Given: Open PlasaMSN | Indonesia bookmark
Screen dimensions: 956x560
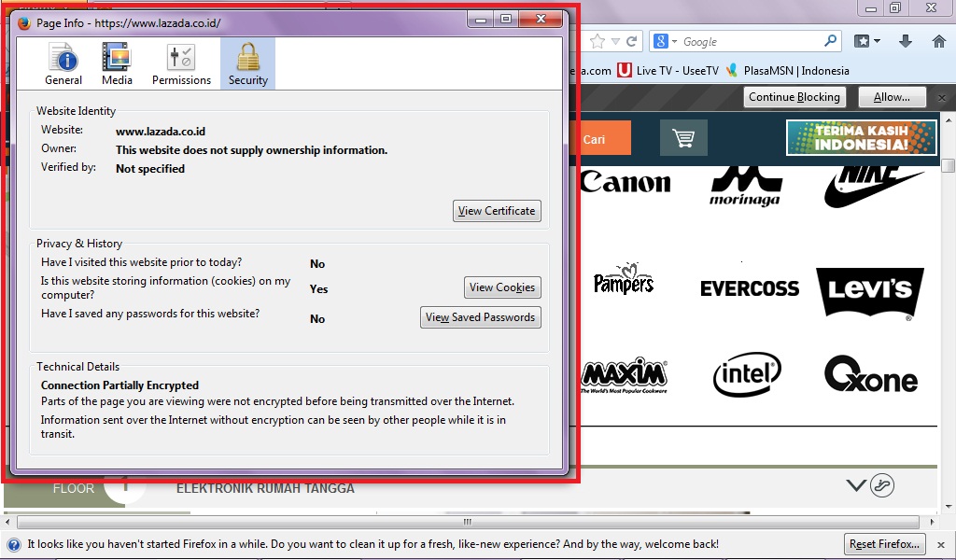Looking at the screenshot, I should 787,71.
